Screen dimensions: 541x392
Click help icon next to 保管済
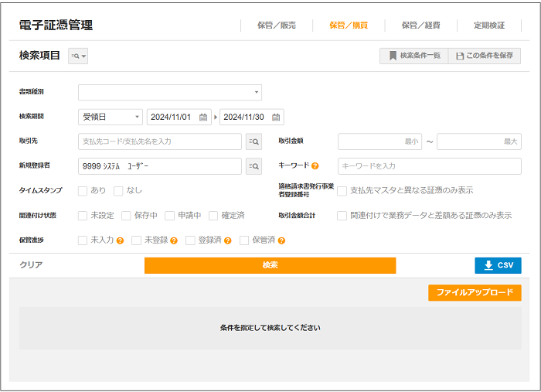[x=281, y=240]
